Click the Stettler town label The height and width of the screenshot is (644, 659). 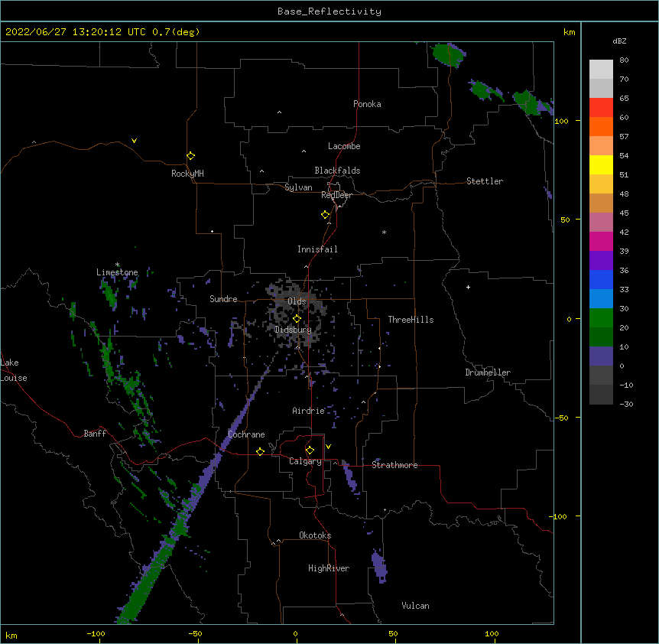[x=485, y=181]
